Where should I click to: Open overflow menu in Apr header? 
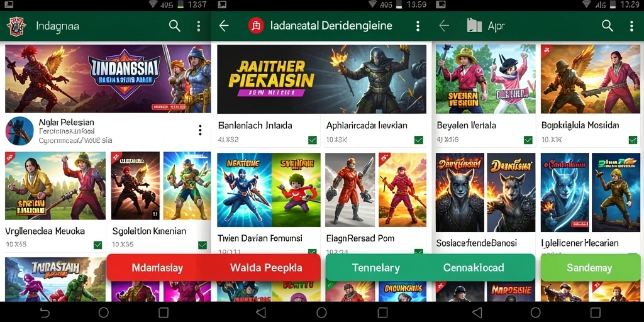click(631, 26)
